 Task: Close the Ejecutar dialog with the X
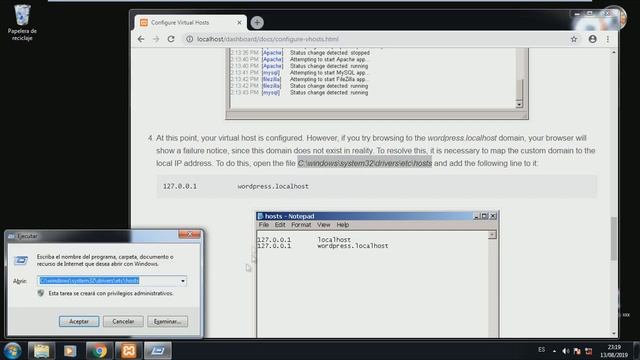pyautogui.click(x=189, y=234)
